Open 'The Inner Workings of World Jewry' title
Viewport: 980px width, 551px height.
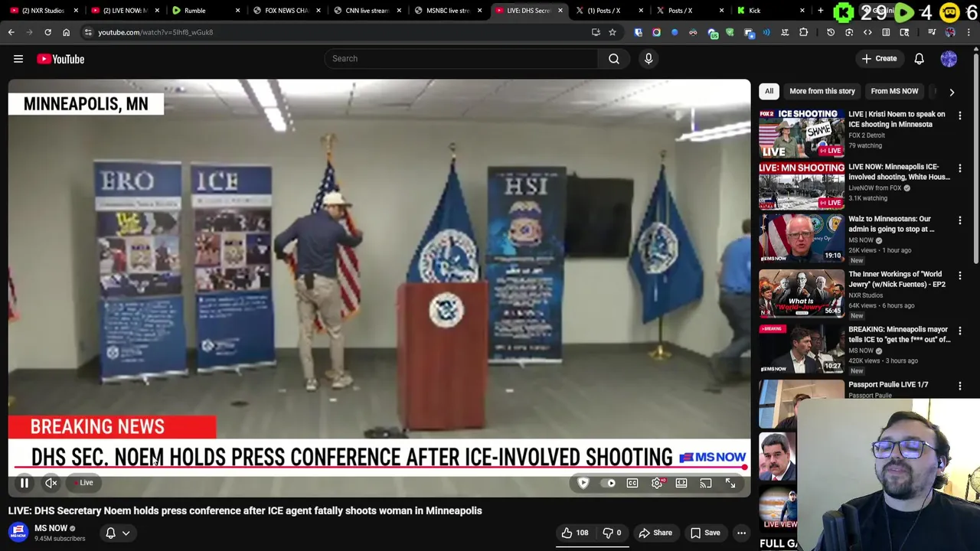click(x=897, y=279)
